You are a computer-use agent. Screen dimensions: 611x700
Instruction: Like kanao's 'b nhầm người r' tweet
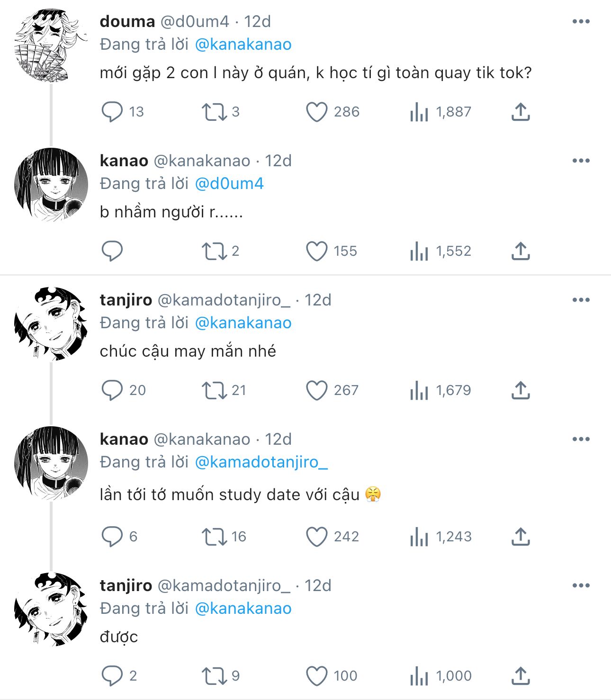pyautogui.click(x=316, y=251)
